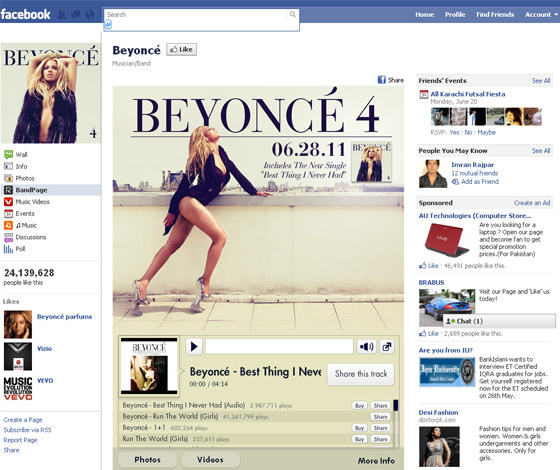The height and width of the screenshot is (470, 560).
Task: Select Beyoncé - Run The World (Girls) track row
Action: coord(256,416)
